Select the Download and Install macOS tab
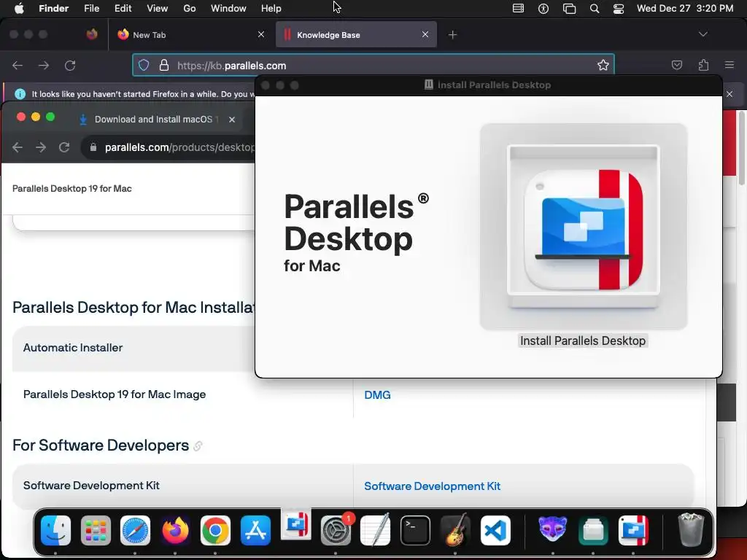This screenshot has width=747, height=560. pyautogui.click(x=158, y=119)
